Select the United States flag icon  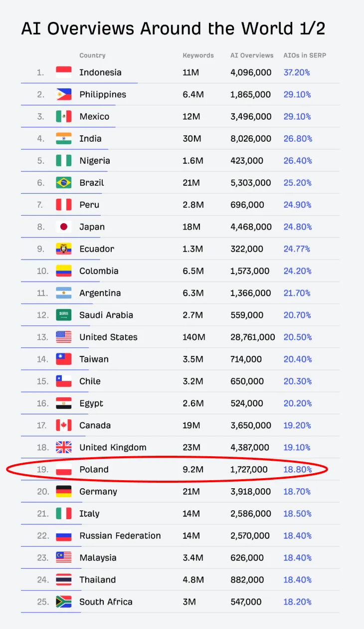pos(63,337)
